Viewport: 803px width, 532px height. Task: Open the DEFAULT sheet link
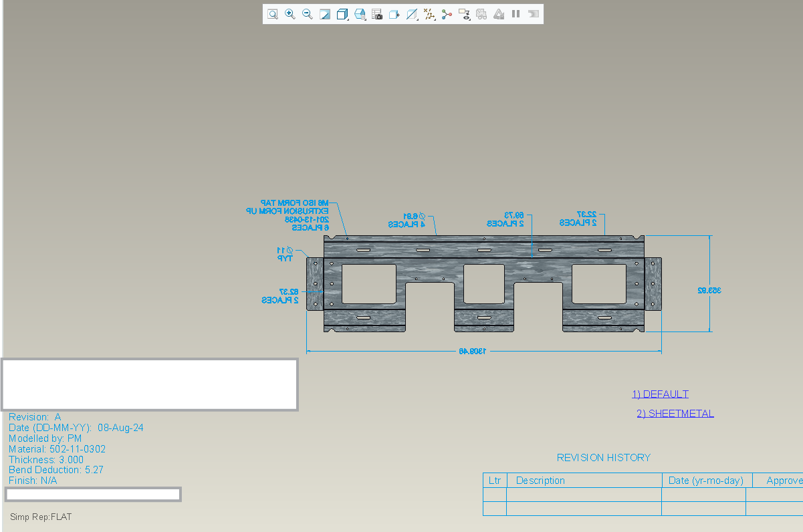[x=661, y=394]
